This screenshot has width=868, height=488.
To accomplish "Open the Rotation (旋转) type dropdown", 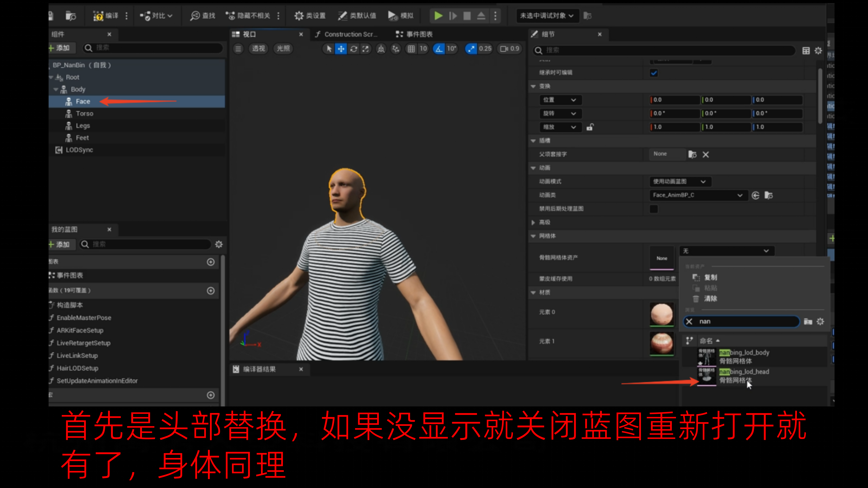I will pos(560,113).
